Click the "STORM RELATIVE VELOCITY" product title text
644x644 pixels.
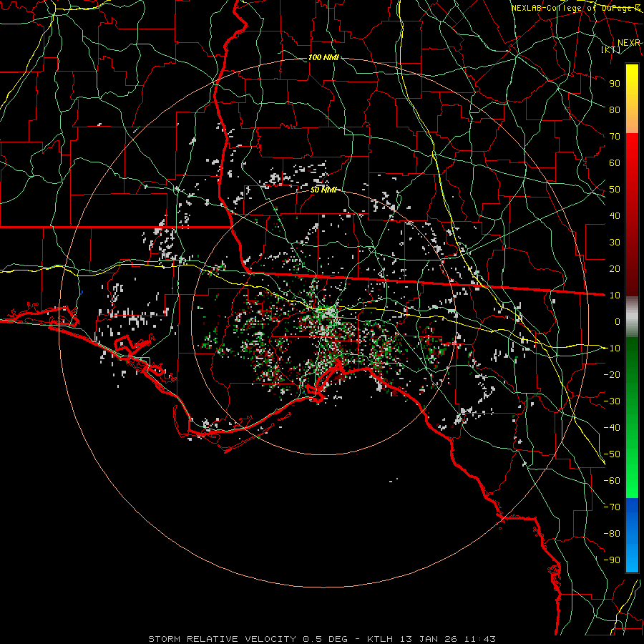[x=223, y=639]
